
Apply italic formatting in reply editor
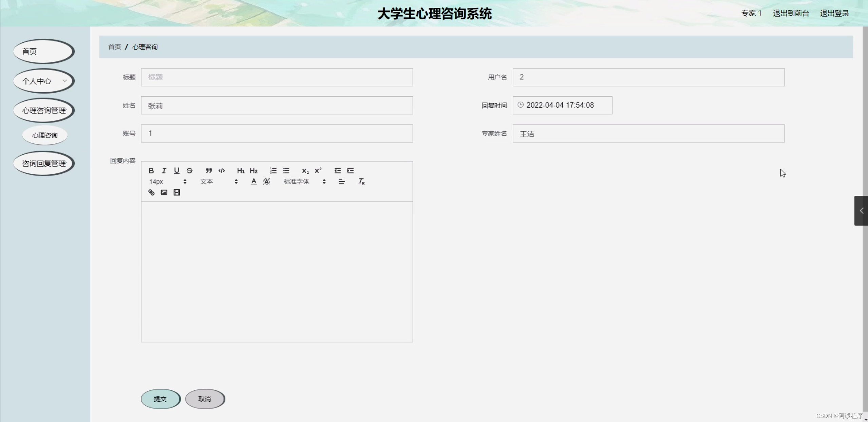164,171
